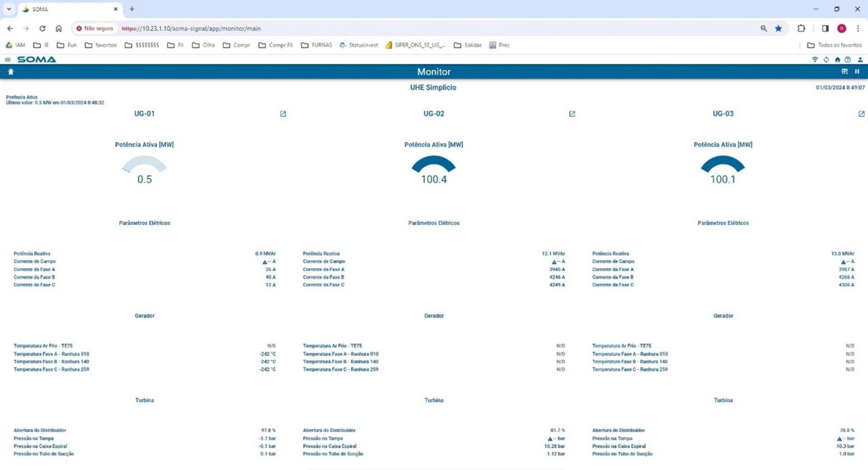Click the alarm bell icon in Monitor bar
Image resolution: width=868 pixels, height=470 pixels.
pyautogui.click(x=11, y=72)
